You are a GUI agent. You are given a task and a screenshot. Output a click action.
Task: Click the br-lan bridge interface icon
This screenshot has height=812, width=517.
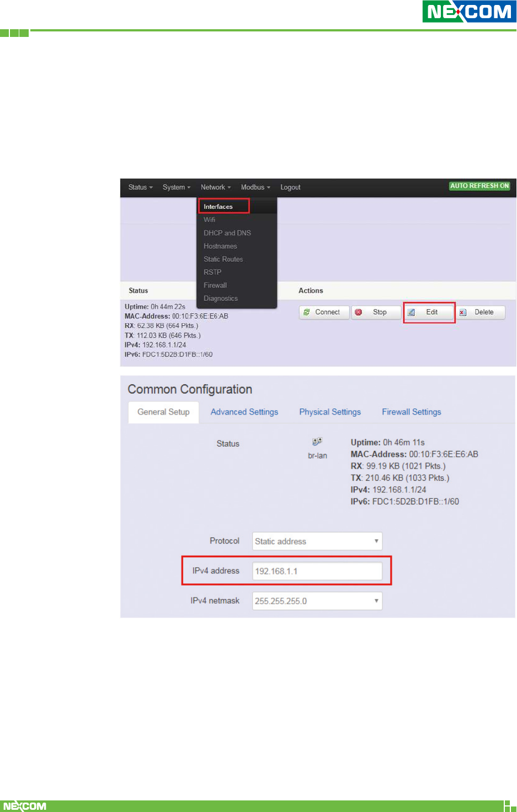(317, 442)
